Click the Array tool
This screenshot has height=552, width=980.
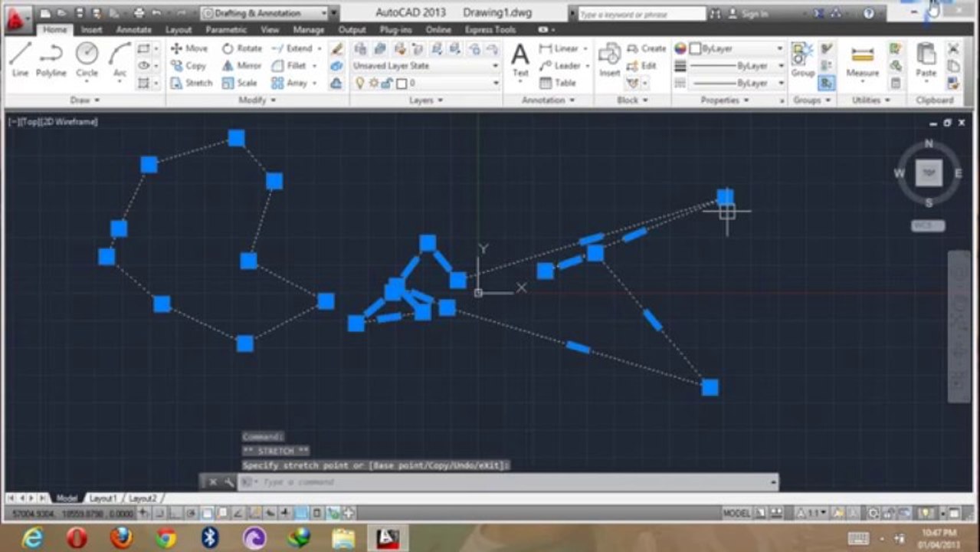point(290,83)
